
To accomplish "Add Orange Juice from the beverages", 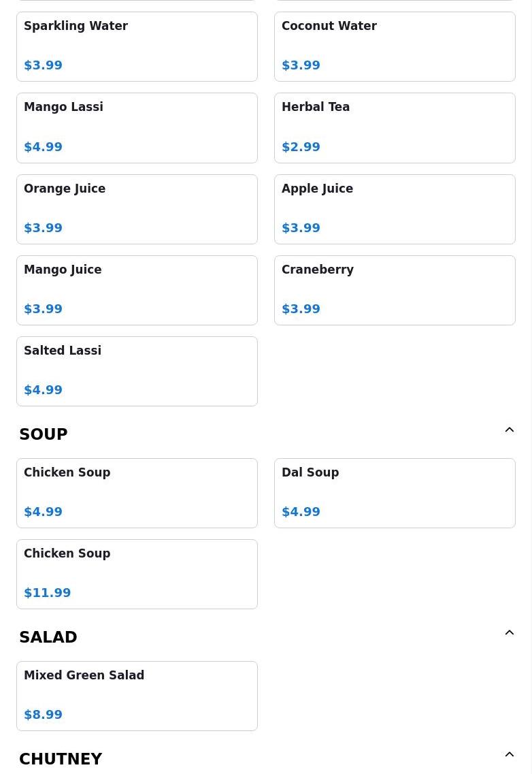I will (137, 209).
